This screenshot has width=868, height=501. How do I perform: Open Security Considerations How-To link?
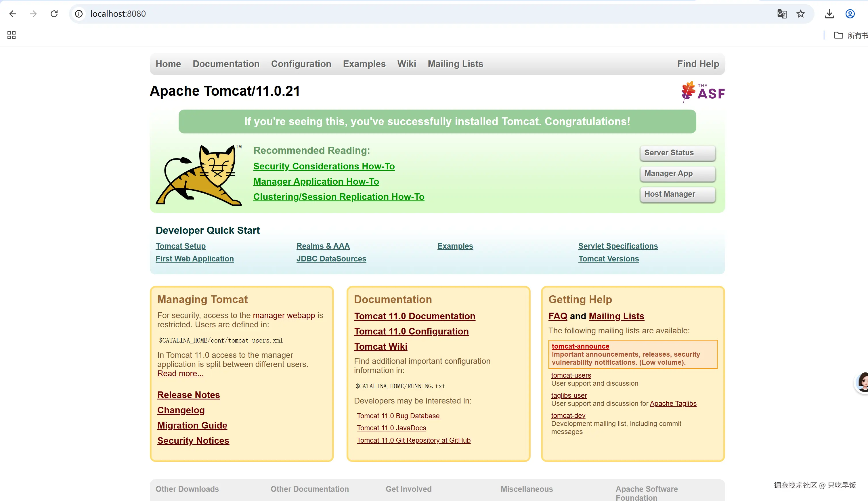click(324, 166)
